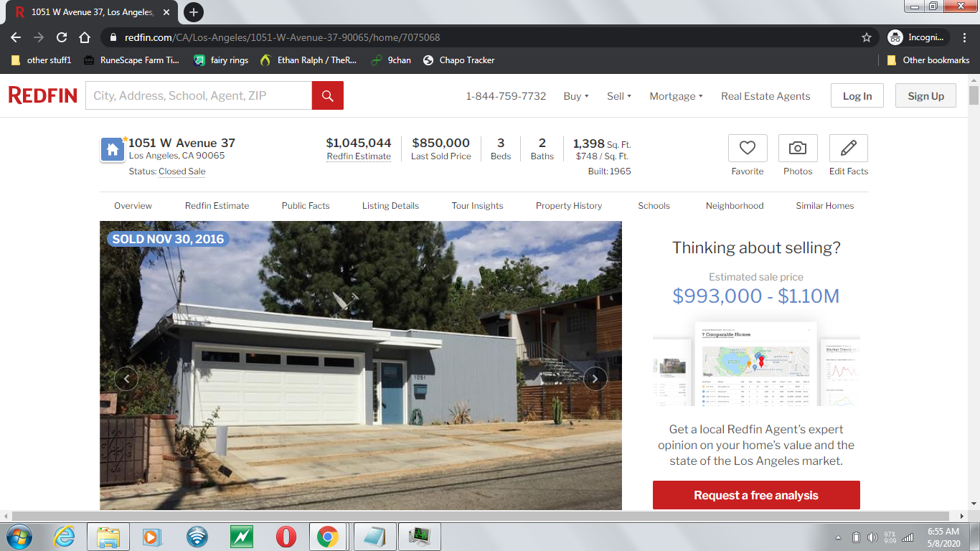Open 'Ethan Ralph / TheR...' bookmark

(x=308, y=60)
